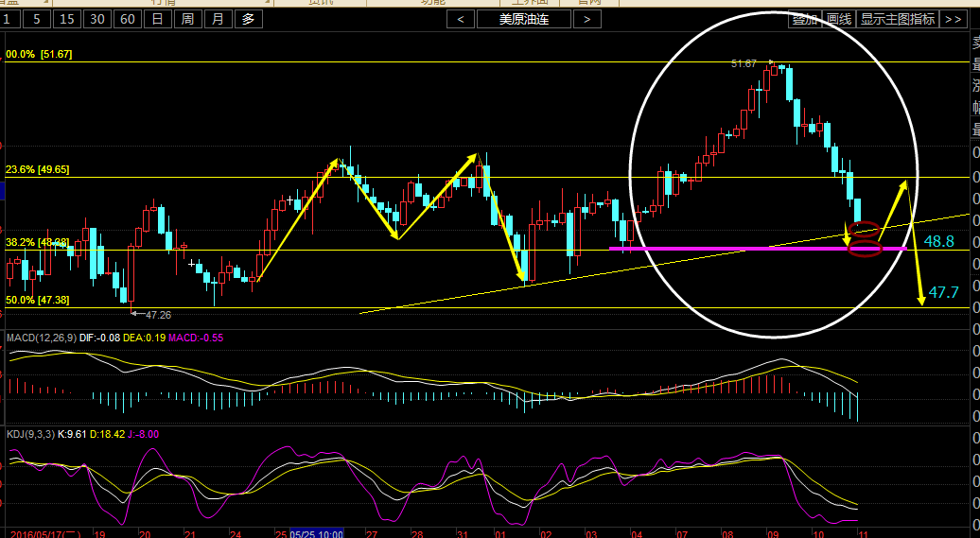The height and width of the screenshot is (538, 980).
Task: Select the magenta horizontal support line
Action: tap(738, 249)
